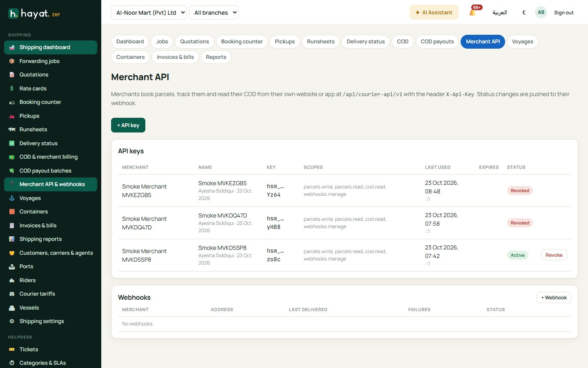Click the Hayat ERP logo
Viewport: 588px width, 368px height.
pos(34,14)
